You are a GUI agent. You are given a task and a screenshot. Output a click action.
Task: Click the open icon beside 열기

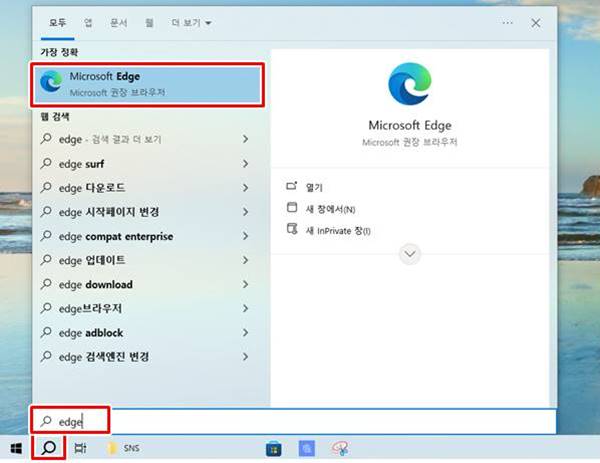pos(292,186)
